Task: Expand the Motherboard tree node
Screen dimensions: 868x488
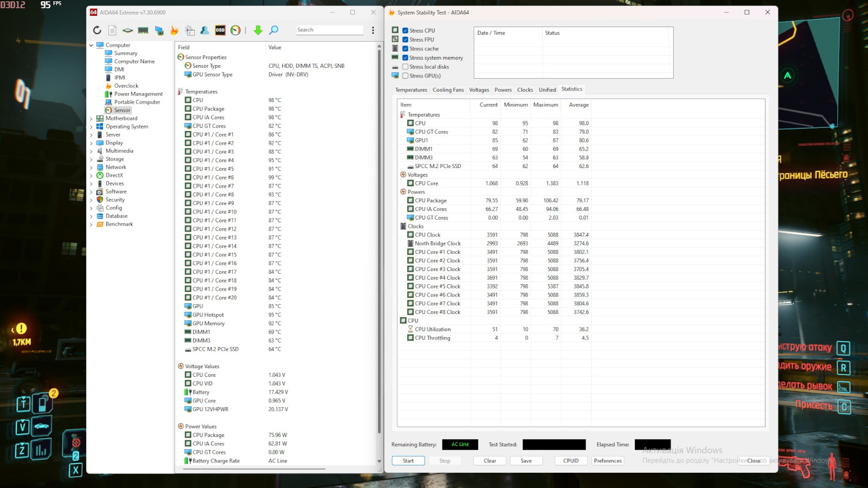Action: coord(91,118)
